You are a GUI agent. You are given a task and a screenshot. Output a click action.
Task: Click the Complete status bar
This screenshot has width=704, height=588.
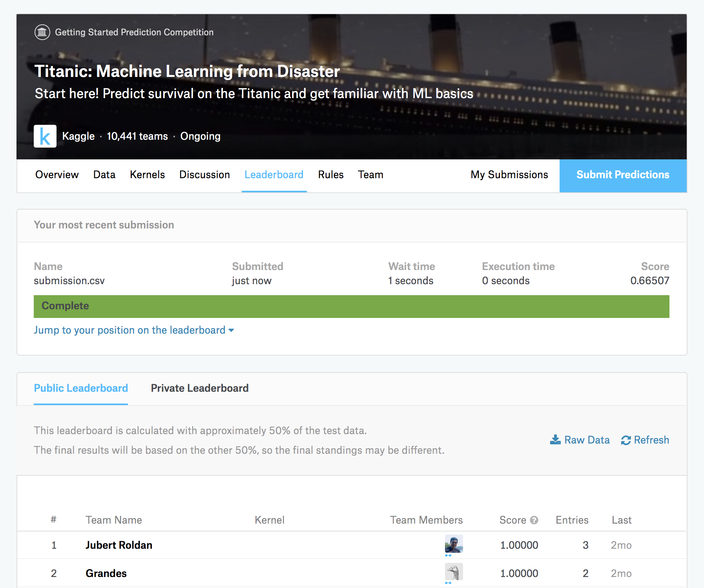point(352,307)
